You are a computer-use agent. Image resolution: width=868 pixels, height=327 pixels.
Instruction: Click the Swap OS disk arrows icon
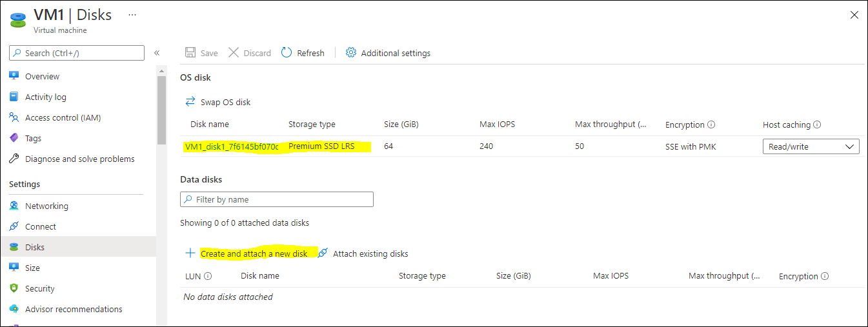(x=190, y=102)
